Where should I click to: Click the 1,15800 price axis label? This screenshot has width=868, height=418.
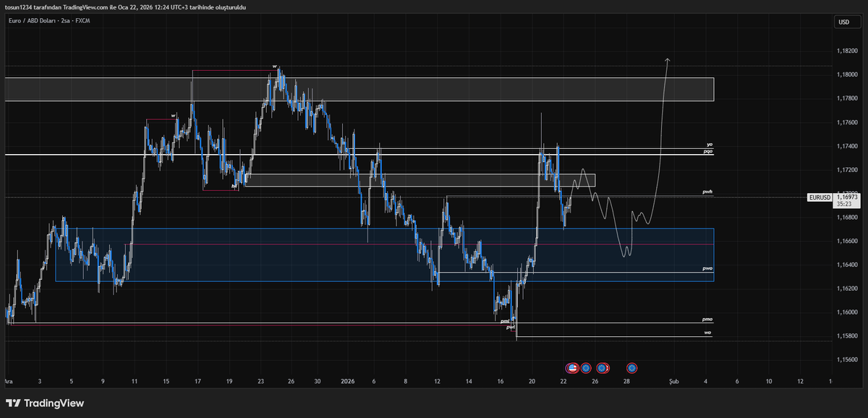[x=847, y=336]
